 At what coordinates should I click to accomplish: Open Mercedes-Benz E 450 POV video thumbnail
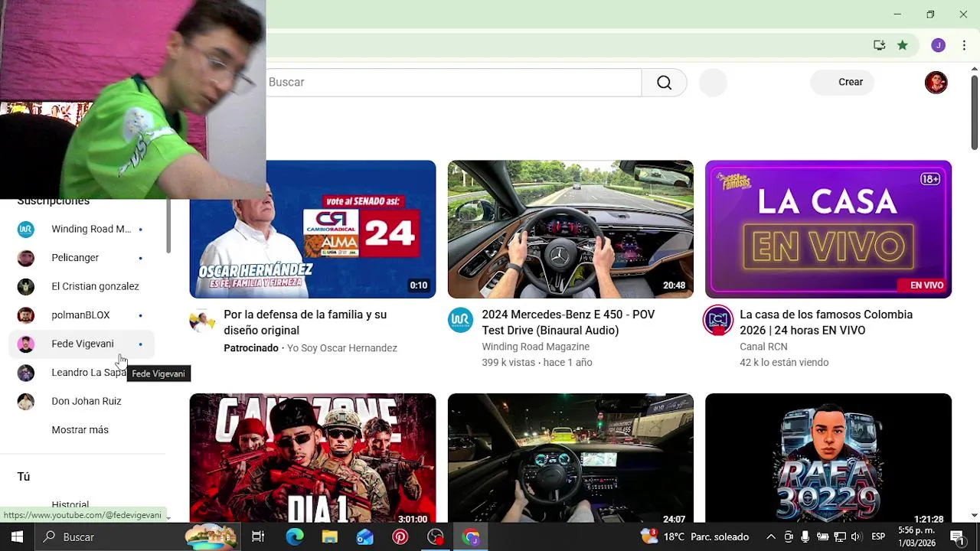click(570, 230)
